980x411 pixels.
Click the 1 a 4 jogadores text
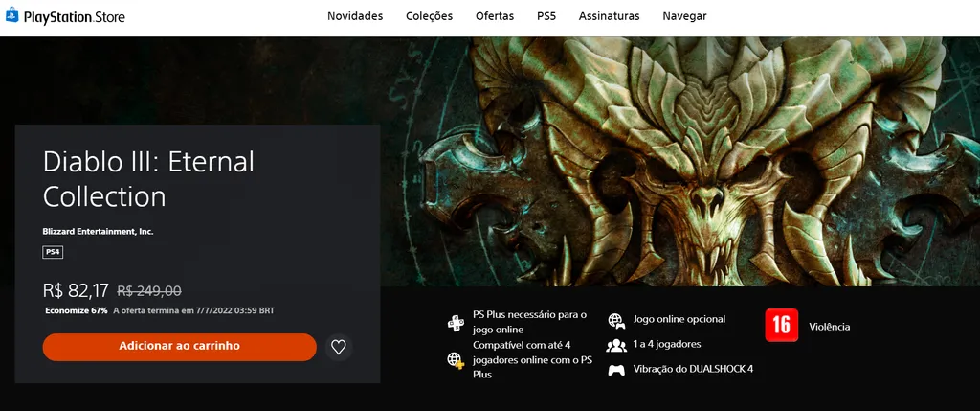pos(667,344)
